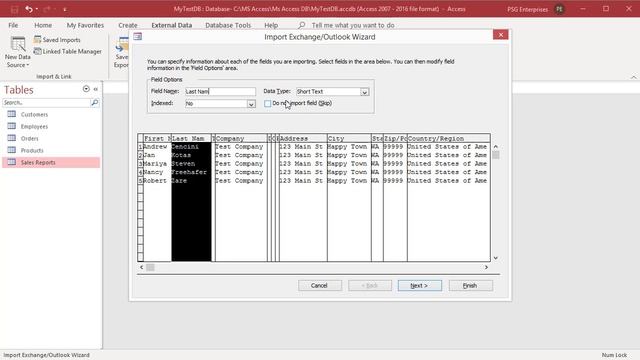Click the Robert cell in row 5

click(157, 181)
